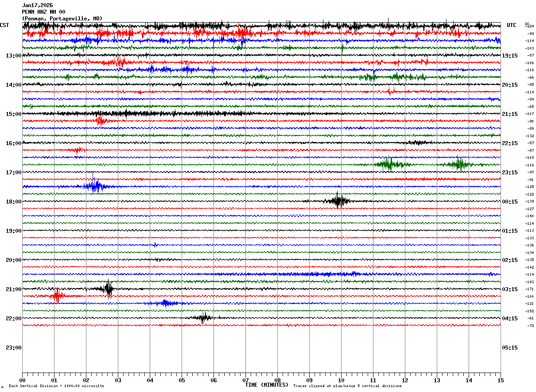The height and width of the screenshot is (392, 536).
Task: Click the 13:00 CST hour label
Action: (x=13, y=56)
